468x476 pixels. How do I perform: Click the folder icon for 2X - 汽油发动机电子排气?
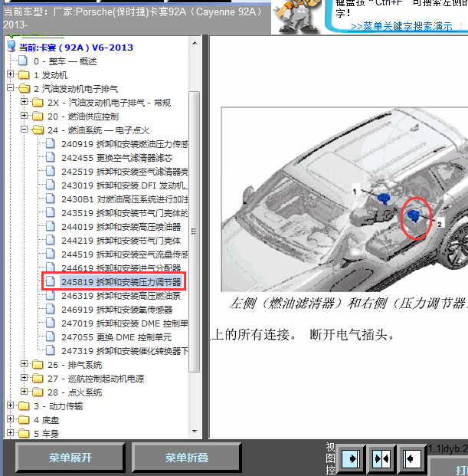pos(38,102)
